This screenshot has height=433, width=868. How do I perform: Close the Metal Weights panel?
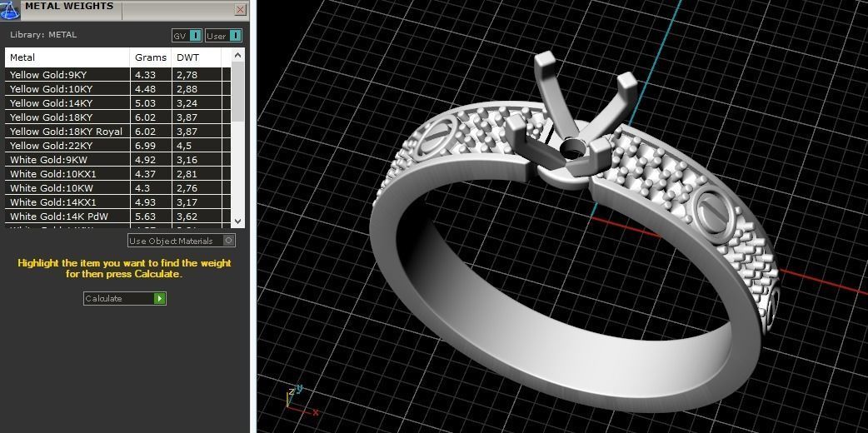[240, 9]
